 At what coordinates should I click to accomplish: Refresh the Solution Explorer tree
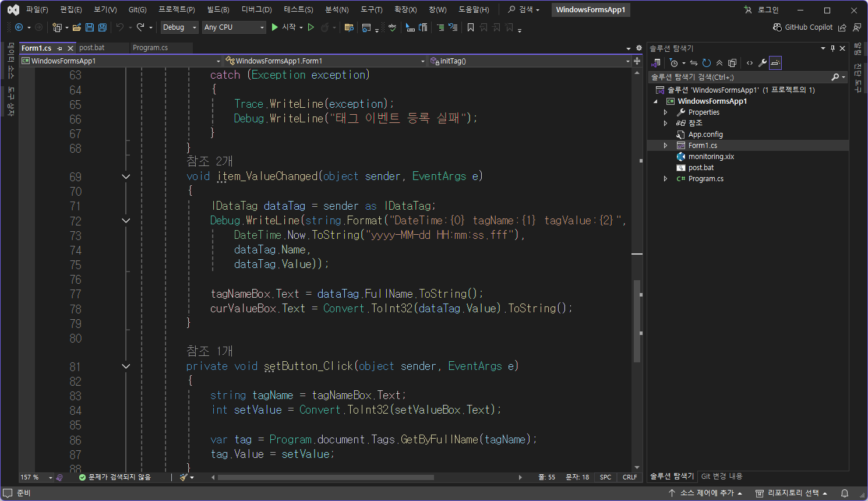point(707,63)
